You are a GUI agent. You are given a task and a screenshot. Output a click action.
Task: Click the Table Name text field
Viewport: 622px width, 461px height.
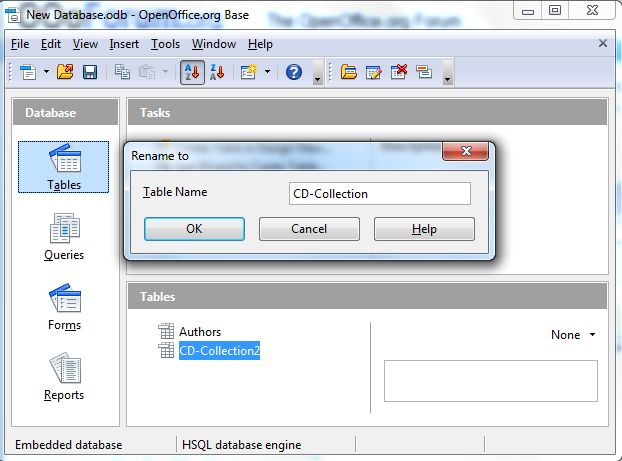click(379, 193)
